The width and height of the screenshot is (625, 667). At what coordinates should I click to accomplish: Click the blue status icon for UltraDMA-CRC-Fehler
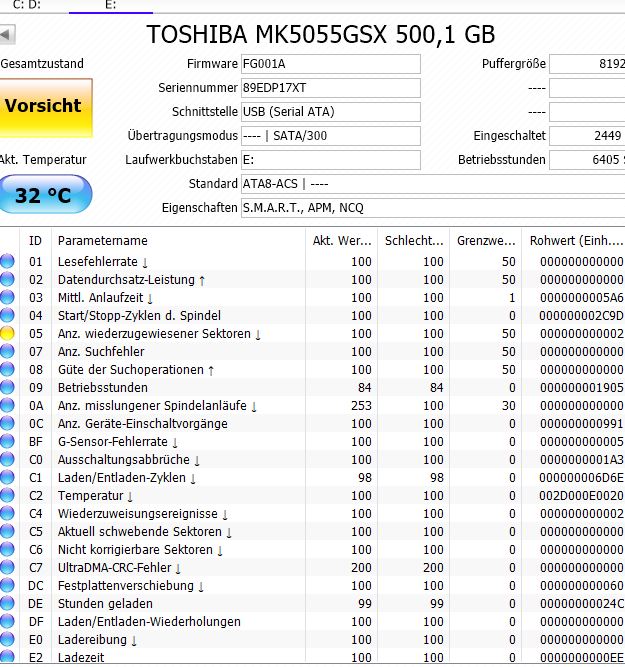tap(7, 567)
